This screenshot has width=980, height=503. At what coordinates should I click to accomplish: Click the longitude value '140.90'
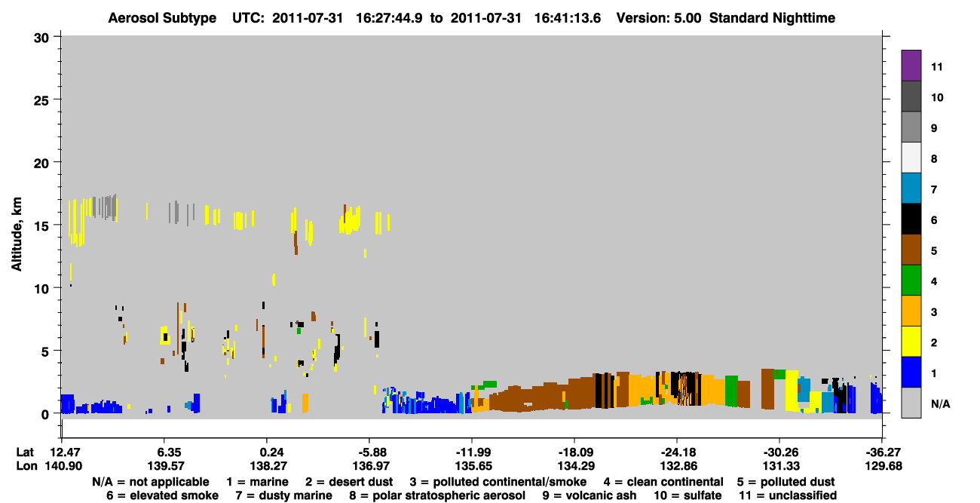pyautogui.click(x=65, y=466)
